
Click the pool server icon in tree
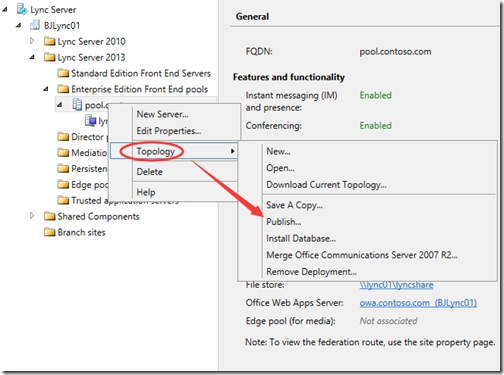tap(77, 105)
